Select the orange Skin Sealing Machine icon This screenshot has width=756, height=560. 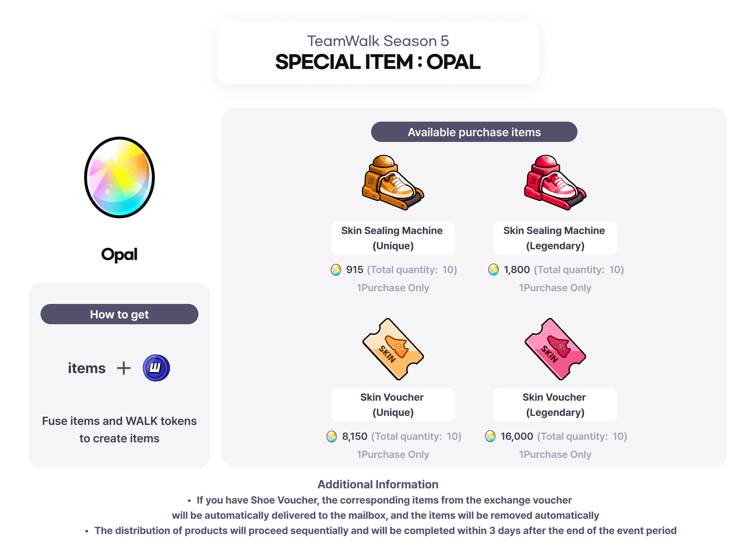point(393,182)
